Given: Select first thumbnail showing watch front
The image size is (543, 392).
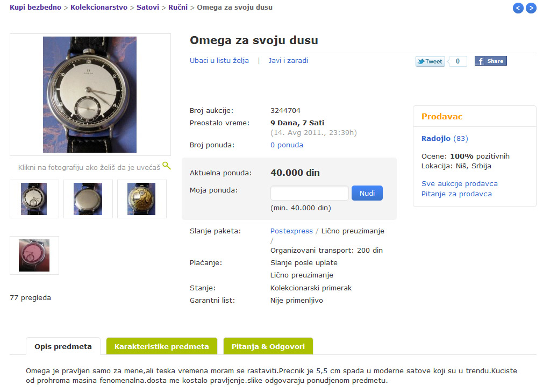Looking at the screenshot, I should coord(34,199).
